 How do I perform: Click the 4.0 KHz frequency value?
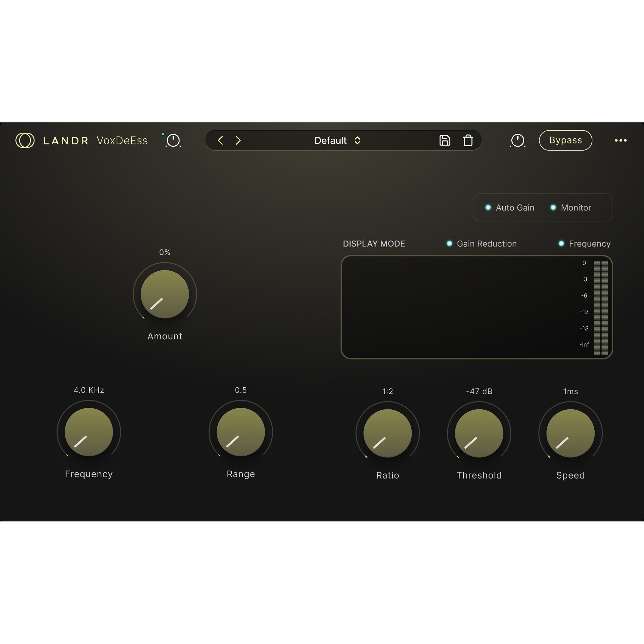pos(89,390)
